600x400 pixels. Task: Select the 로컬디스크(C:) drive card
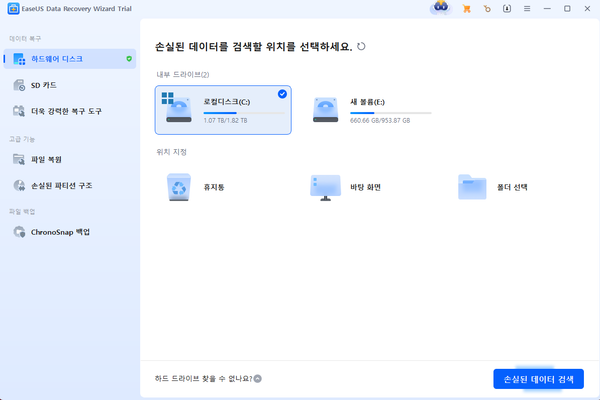coord(223,110)
